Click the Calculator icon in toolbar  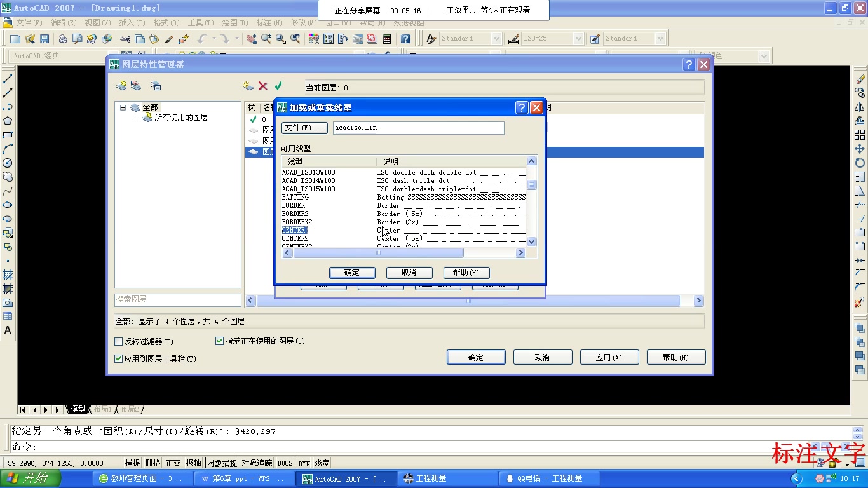coord(386,39)
